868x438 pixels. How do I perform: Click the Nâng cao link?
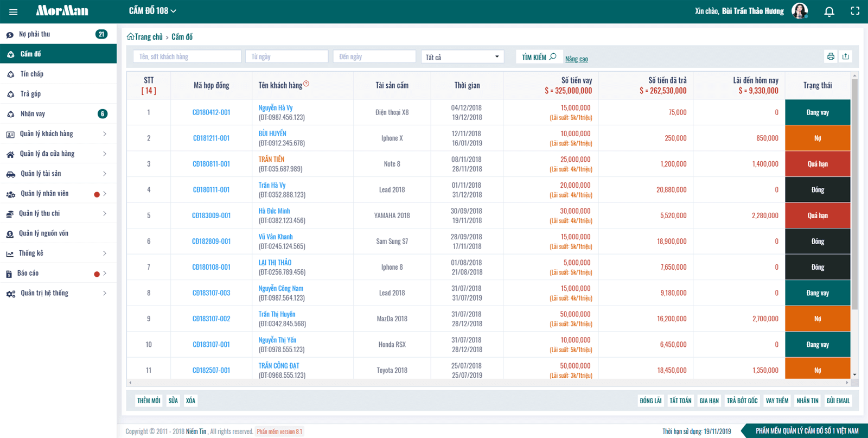[x=576, y=59]
